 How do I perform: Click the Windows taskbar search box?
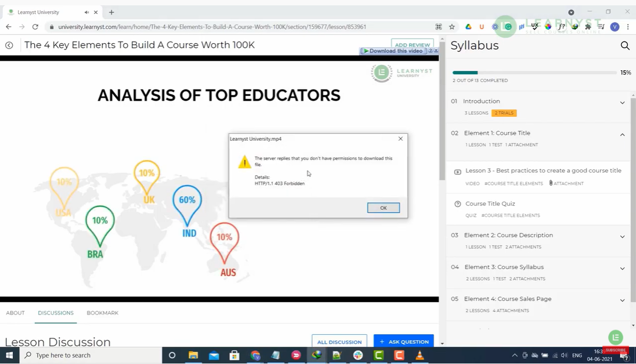(91, 355)
